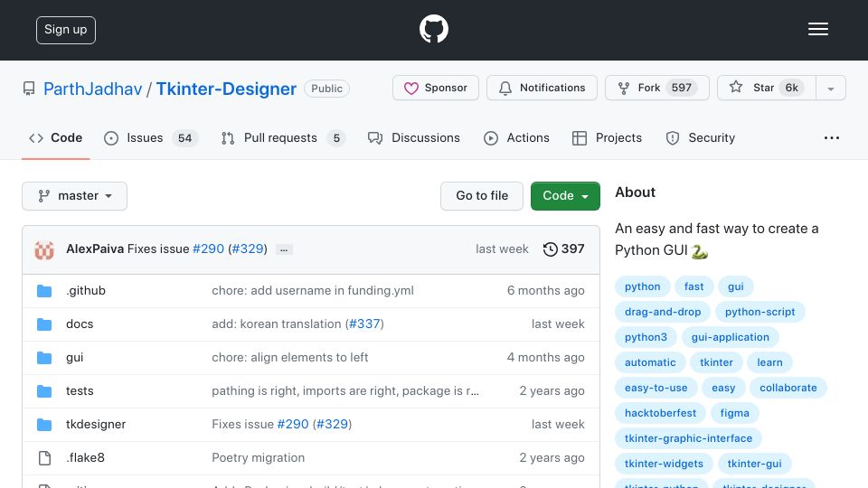Screen dimensions: 868x488
Task: Open the Pull requests tab
Action: [x=283, y=137]
